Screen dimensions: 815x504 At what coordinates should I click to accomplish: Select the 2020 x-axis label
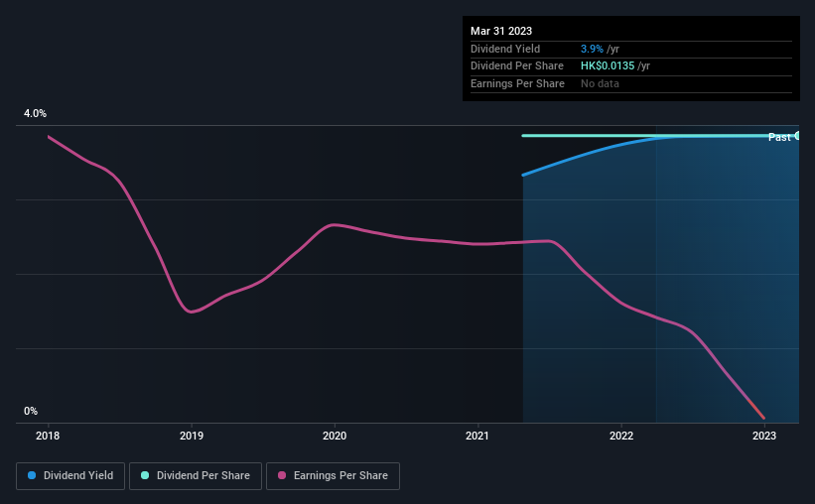click(x=335, y=436)
